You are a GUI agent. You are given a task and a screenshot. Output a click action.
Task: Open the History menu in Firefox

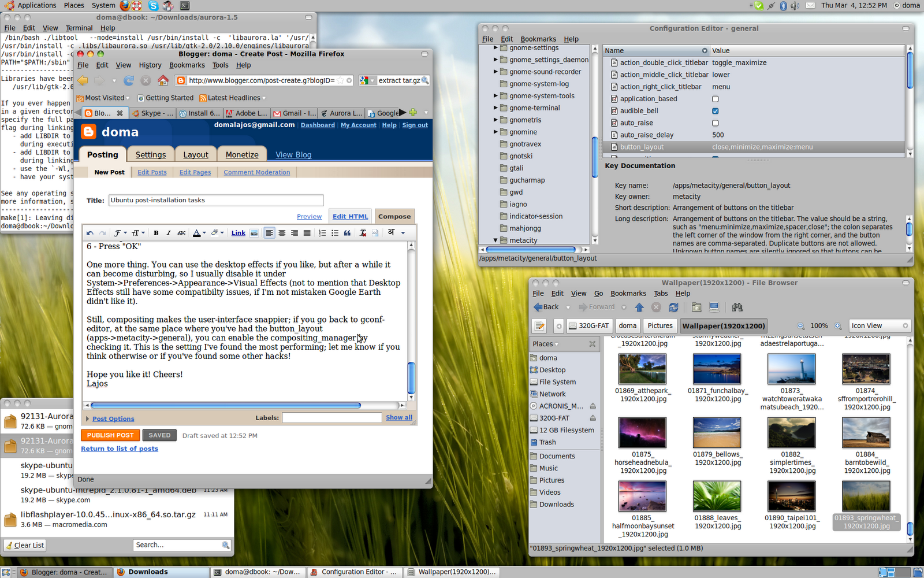(x=150, y=65)
